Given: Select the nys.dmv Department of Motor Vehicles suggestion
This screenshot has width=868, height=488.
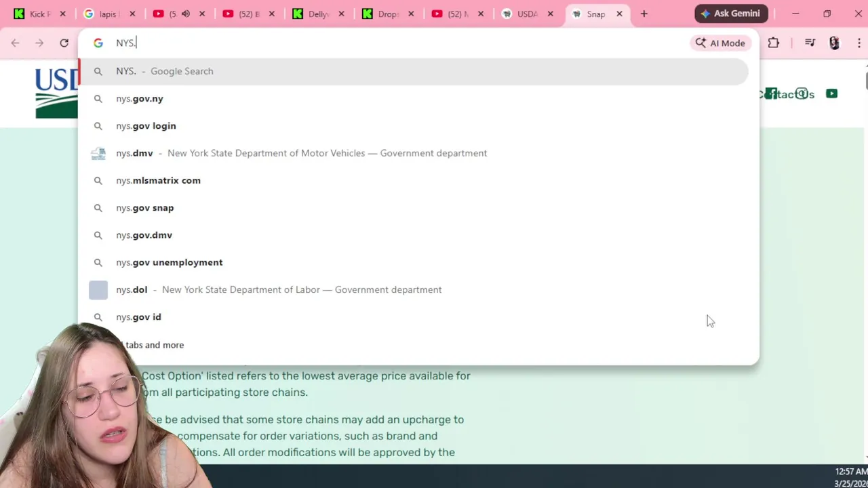Looking at the screenshot, I should click(414, 153).
